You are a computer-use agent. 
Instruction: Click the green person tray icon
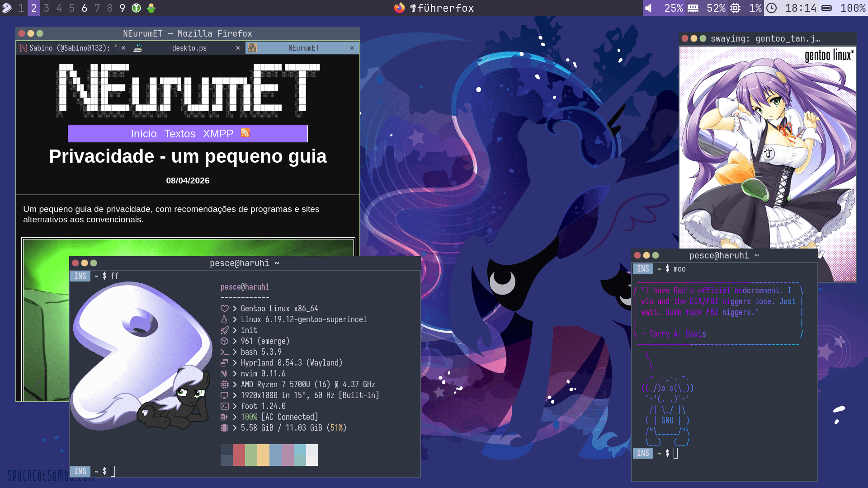click(x=151, y=8)
